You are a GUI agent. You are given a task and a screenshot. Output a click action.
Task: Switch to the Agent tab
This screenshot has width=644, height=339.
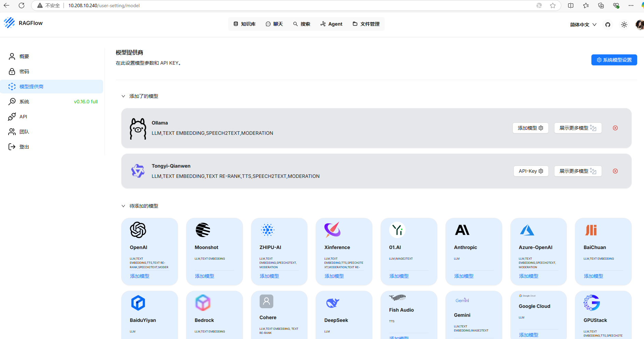[331, 24]
